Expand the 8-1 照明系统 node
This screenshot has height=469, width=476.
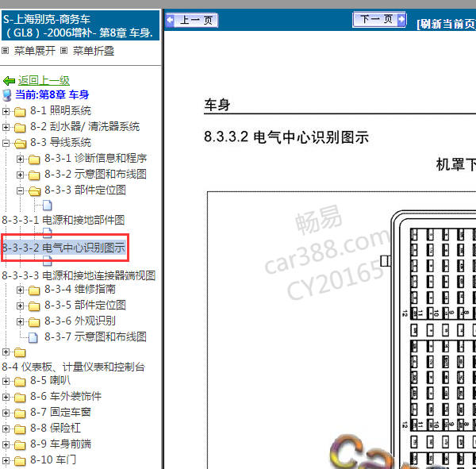pos(6,111)
